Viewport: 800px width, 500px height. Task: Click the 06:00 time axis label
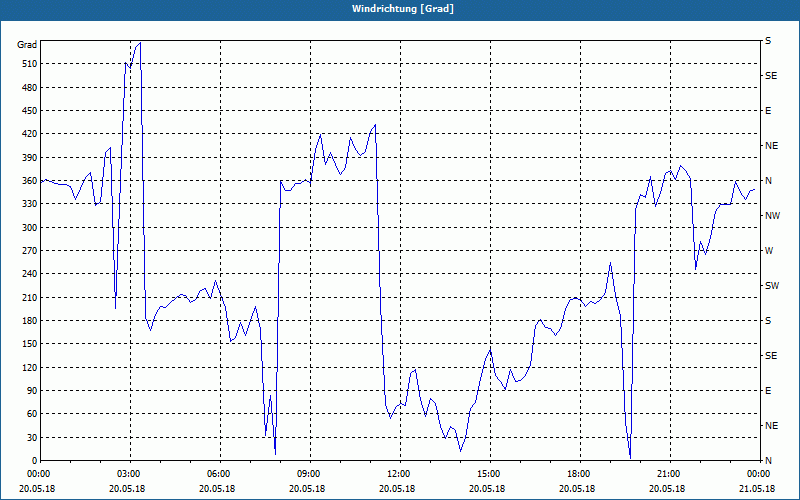[217, 473]
